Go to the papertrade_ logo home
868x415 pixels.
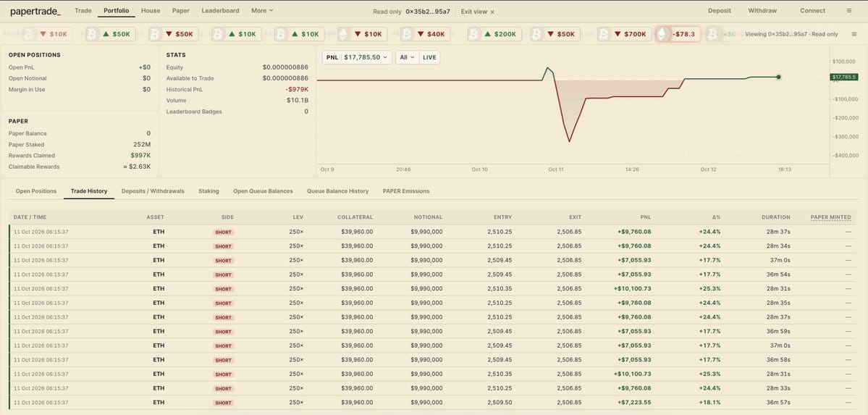coord(35,11)
